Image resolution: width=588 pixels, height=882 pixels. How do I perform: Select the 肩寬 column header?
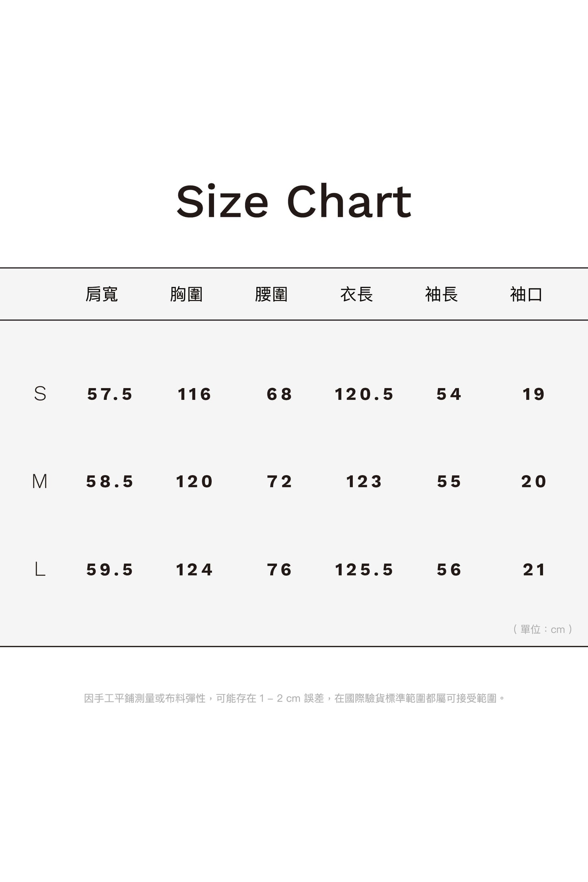(102, 294)
